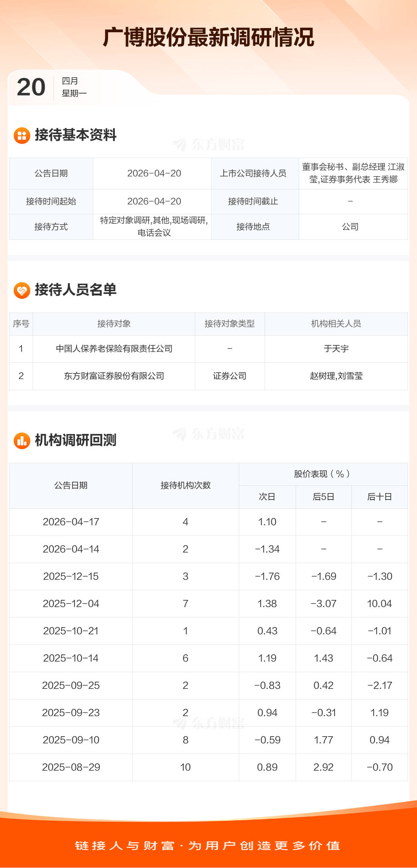The height and width of the screenshot is (868, 417).
Task: Click the 后5日 value 2.92
Action: (324, 767)
